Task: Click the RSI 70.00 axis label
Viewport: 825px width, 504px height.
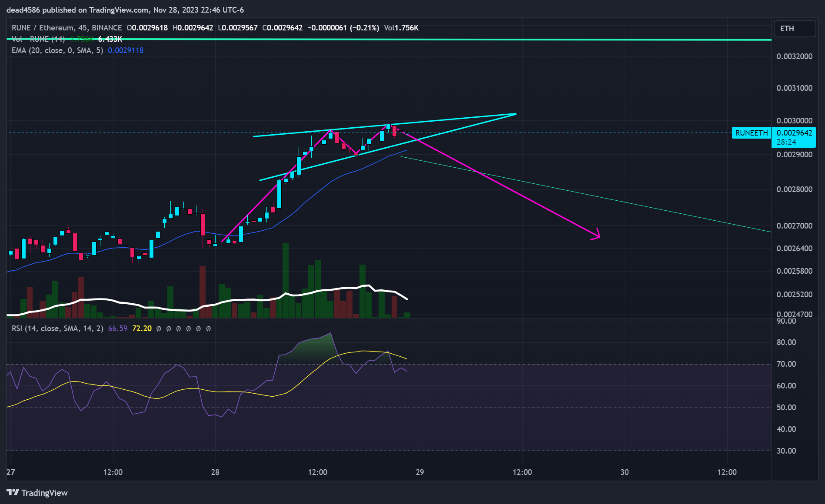Action: (786, 364)
